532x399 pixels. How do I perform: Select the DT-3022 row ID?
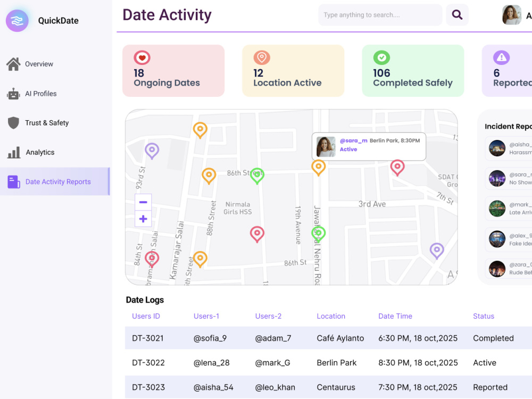coord(148,363)
